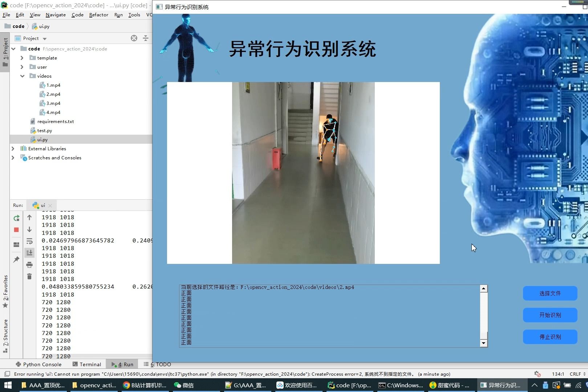Open the 6: TODO tab
This screenshot has width=588, height=392.
[157, 364]
